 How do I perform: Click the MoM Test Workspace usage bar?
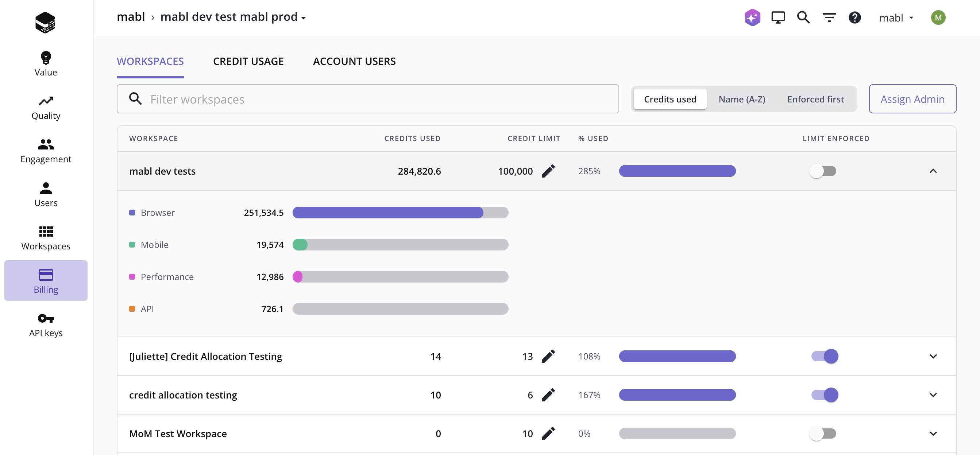[x=677, y=433]
